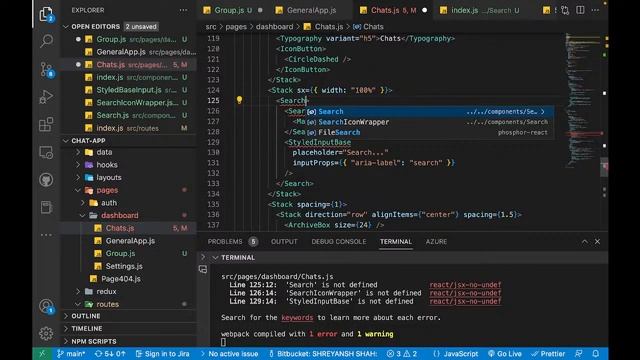
Task: Open the notifications bell
Action: click(596, 354)
